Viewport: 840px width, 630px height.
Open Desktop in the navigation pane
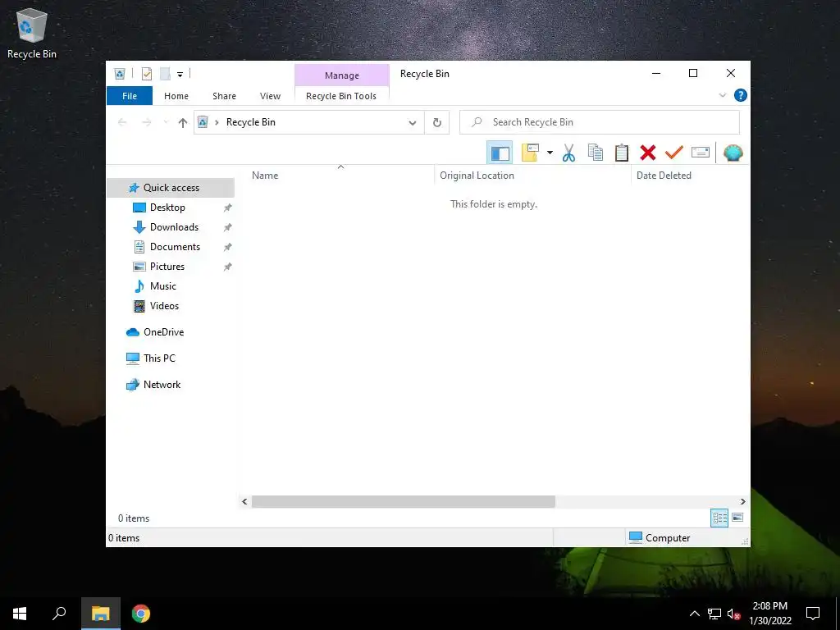click(x=167, y=208)
